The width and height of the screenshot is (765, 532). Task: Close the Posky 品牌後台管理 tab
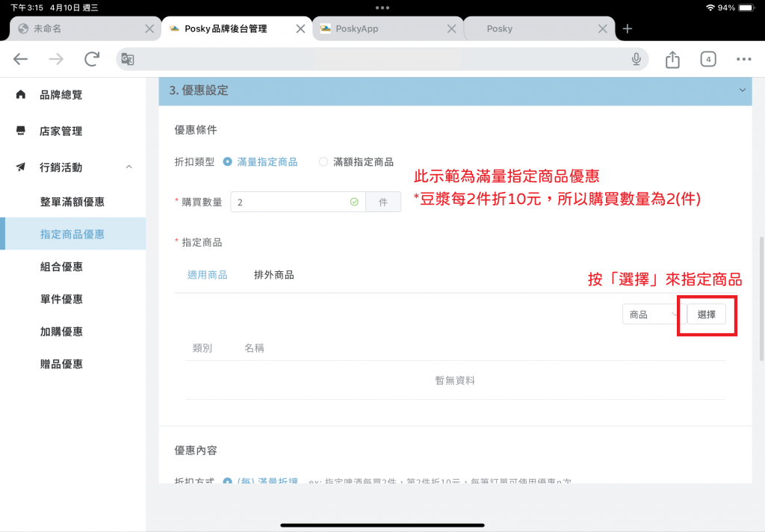pos(300,29)
